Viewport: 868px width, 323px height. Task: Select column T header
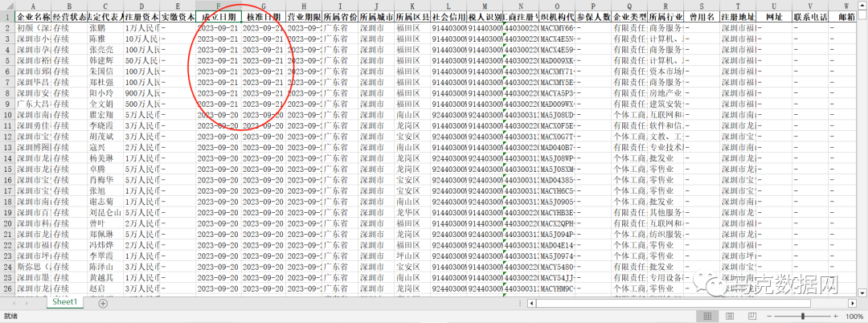(x=738, y=6)
